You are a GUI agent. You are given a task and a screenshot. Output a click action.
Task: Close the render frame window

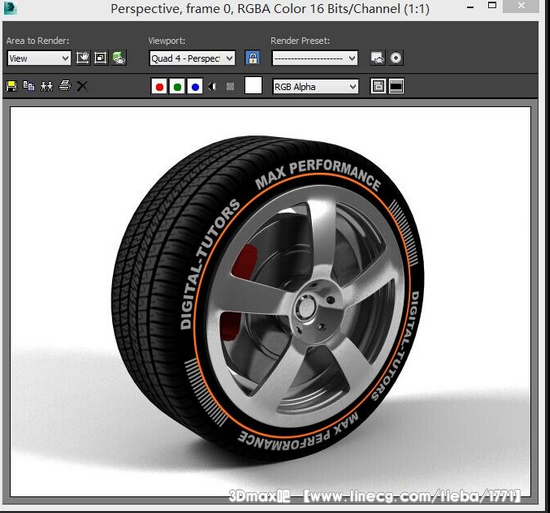pos(521,6)
